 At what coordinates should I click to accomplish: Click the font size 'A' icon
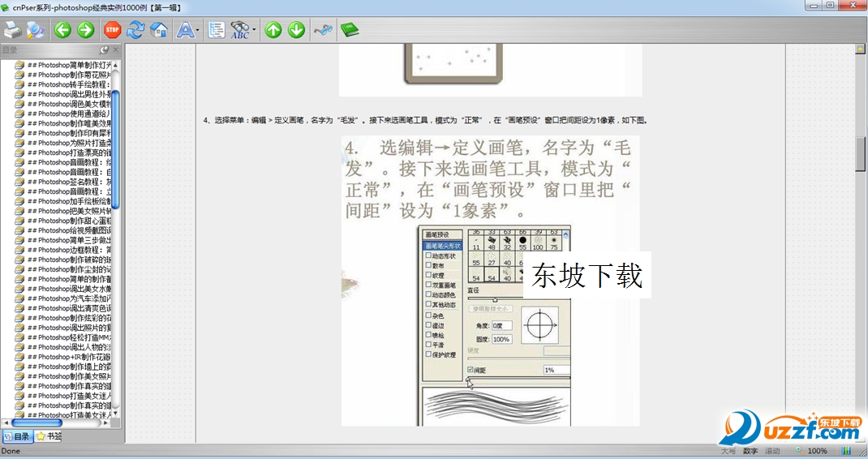(x=185, y=30)
